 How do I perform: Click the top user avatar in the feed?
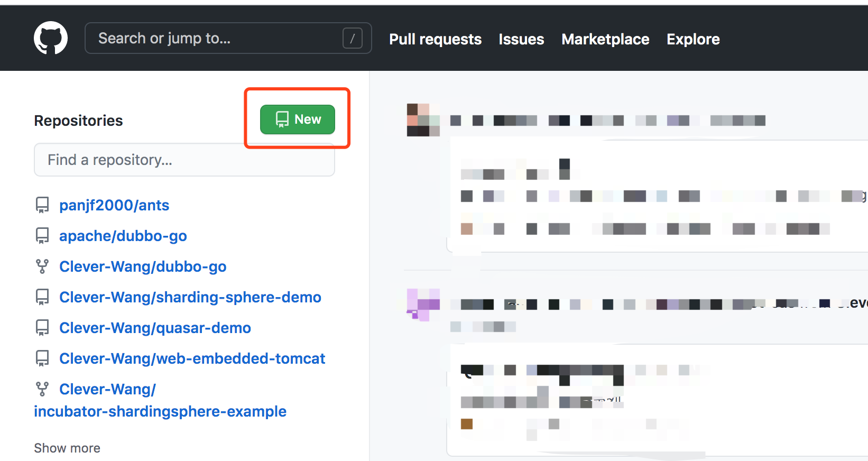click(x=422, y=120)
